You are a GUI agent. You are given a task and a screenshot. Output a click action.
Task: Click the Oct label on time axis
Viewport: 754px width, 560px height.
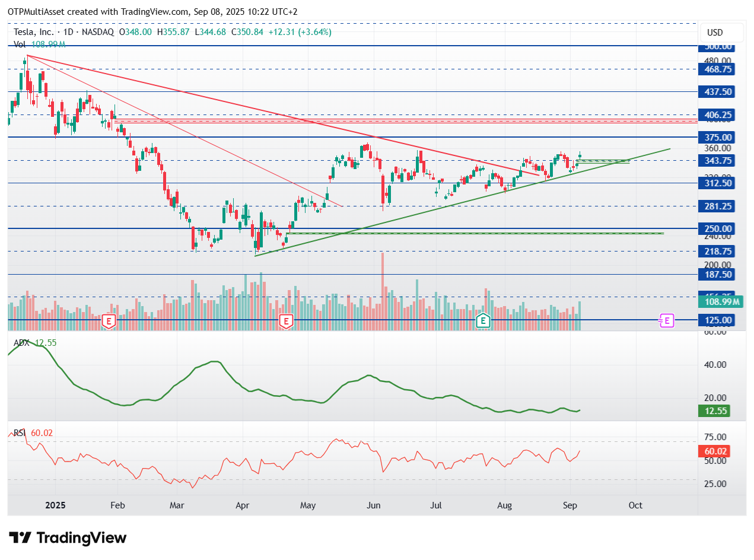pos(635,505)
